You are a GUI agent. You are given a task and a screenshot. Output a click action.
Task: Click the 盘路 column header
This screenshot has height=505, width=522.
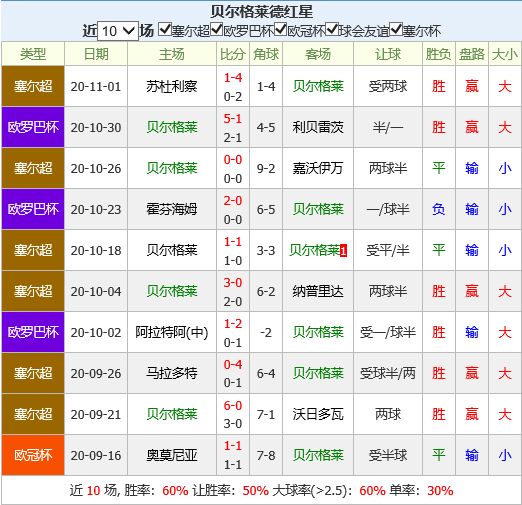472,54
